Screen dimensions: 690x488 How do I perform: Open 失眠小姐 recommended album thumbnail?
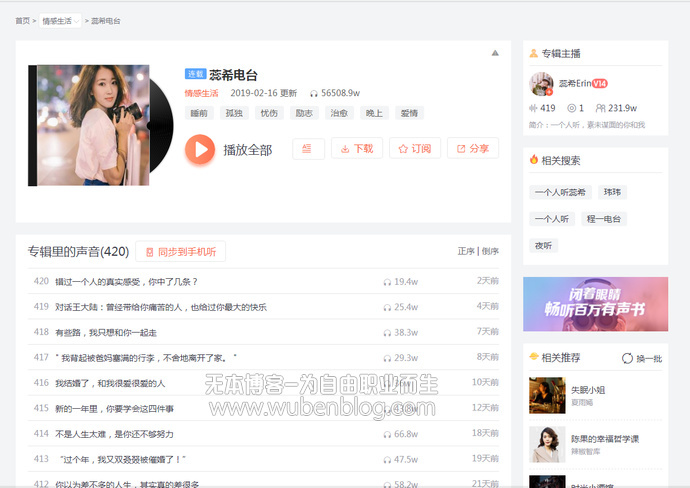[547, 395]
